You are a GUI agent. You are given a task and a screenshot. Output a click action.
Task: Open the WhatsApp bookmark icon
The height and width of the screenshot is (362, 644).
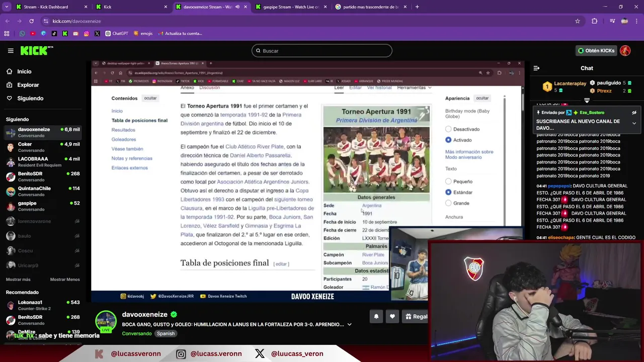point(22,34)
